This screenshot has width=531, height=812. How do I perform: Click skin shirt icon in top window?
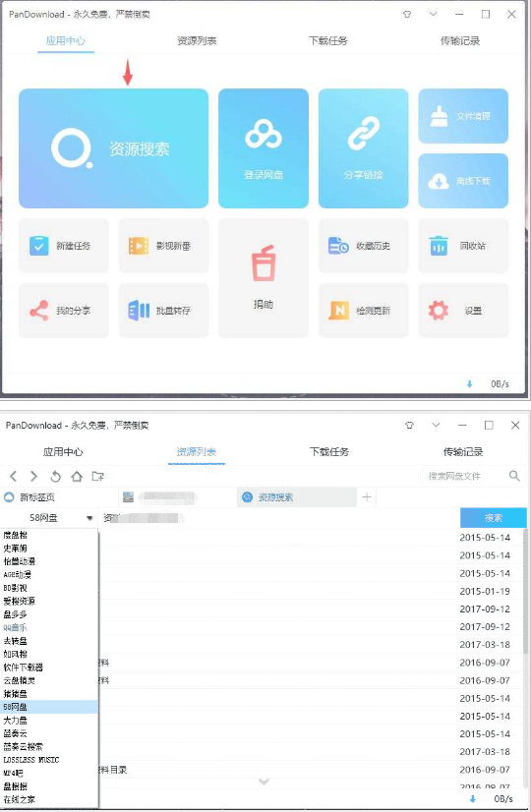[x=407, y=15]
